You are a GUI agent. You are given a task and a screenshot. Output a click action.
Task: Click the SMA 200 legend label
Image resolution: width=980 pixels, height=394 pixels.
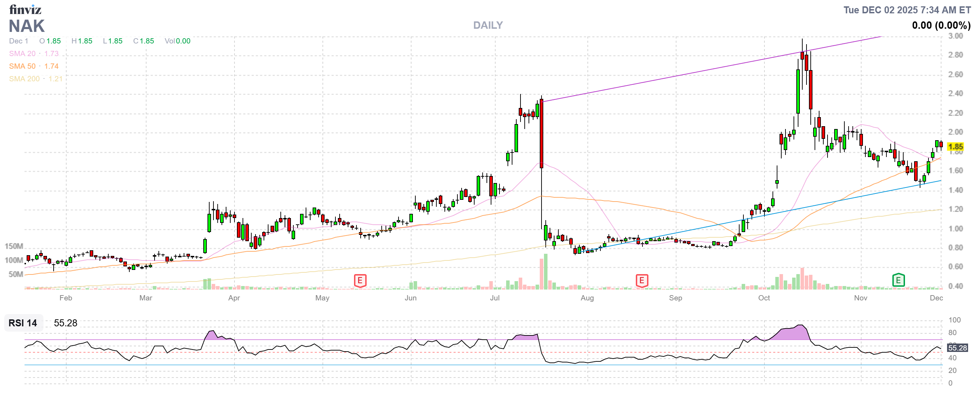[x=24, y=79]
